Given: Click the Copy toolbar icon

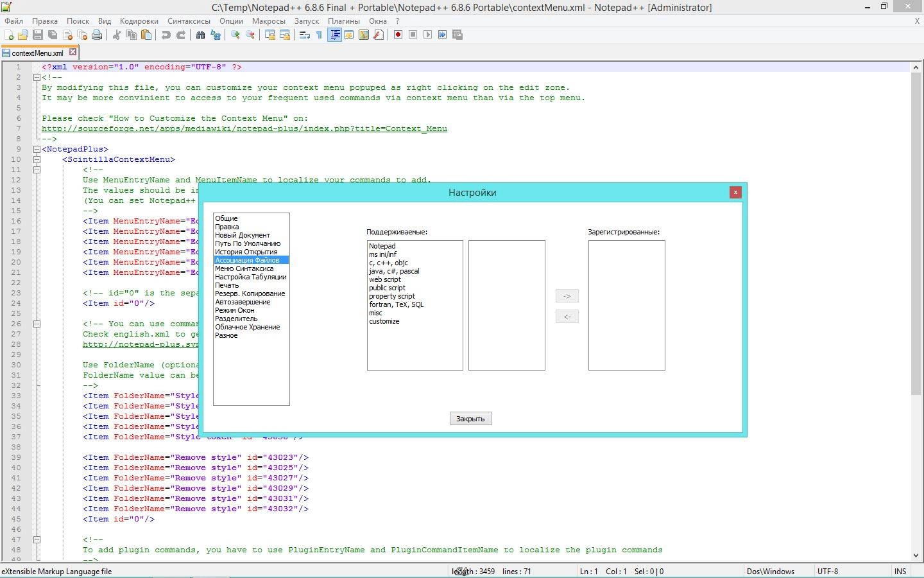Looking at the screenshot, I should tap(132, 35).
